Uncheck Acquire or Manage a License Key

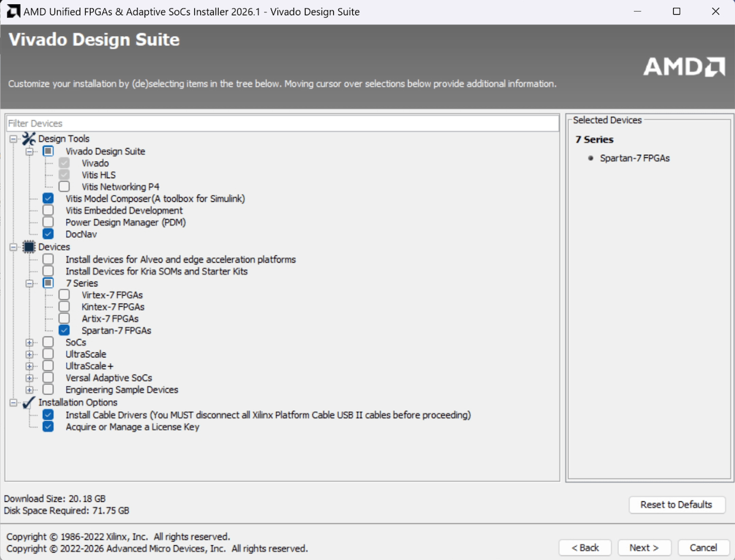tap(48, 427)
